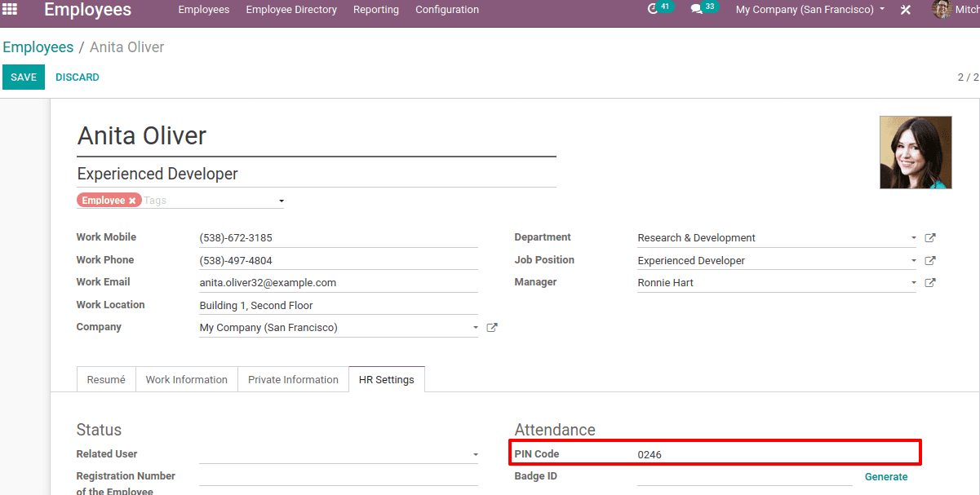Expand the Related User dropdown
Viewport: 980px width, 495px height.
point(476,455)
